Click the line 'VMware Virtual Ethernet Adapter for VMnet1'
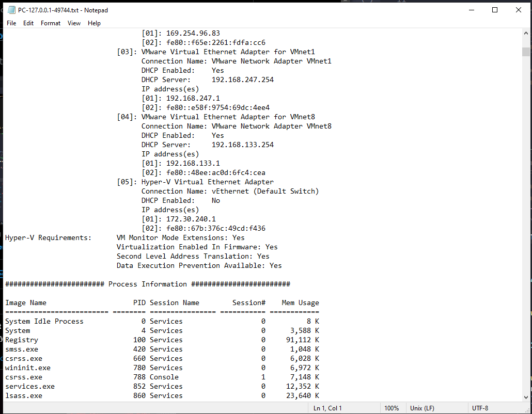532x414 pixels. click(228, 52)
